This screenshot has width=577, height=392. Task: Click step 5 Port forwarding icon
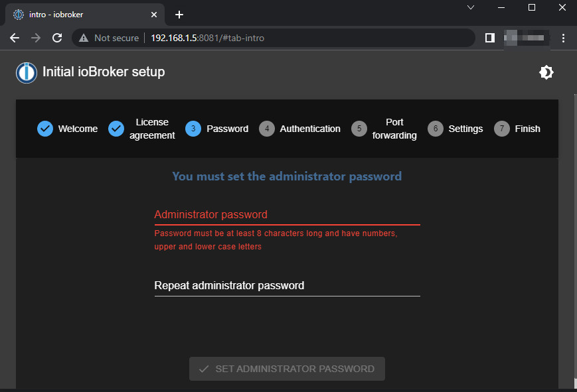[359, 129]
